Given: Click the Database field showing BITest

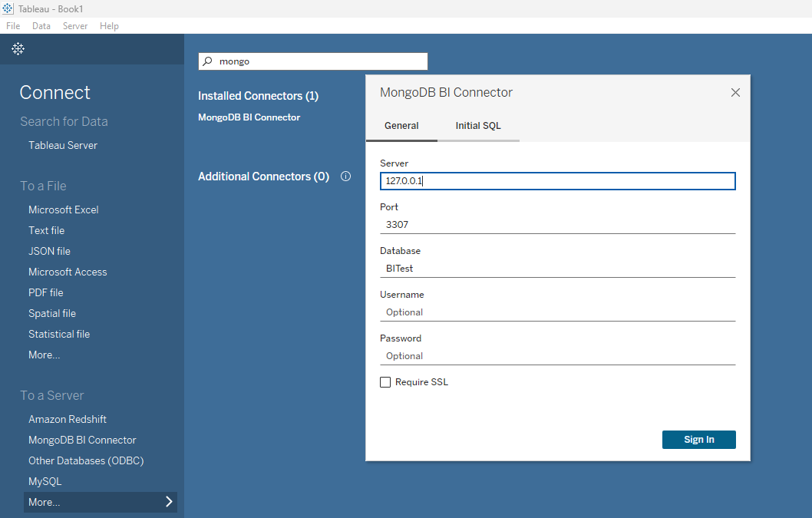Looking at the screenshot, I should (x=558, y=269).
